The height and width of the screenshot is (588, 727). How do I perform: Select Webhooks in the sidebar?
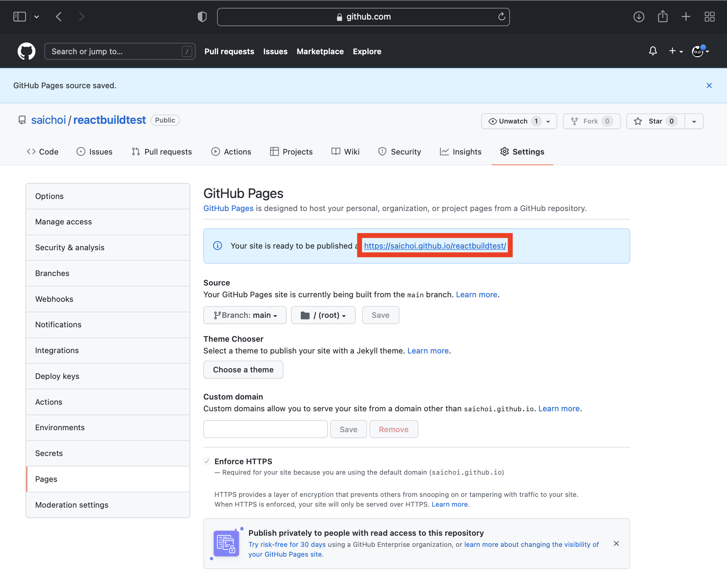pos(108,299)
